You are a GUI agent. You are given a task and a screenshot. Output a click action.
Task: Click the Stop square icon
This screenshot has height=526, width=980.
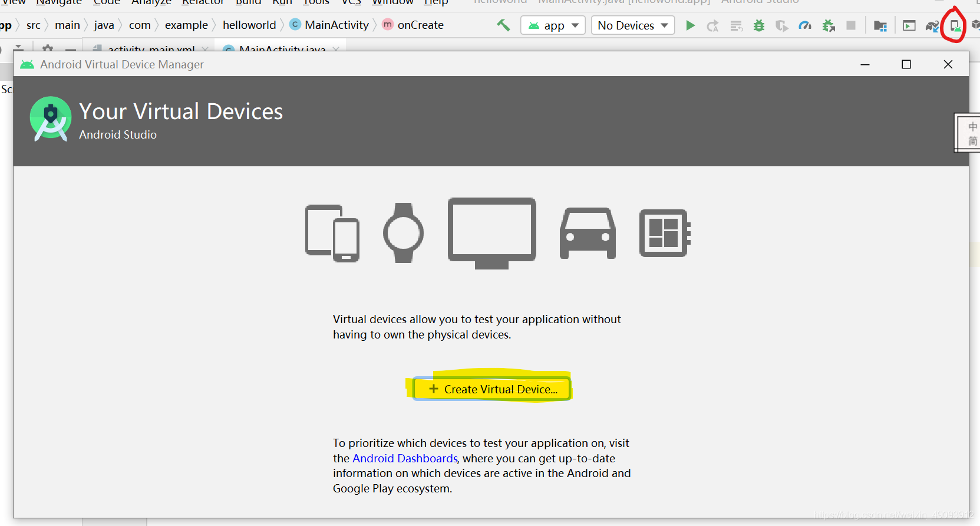coord(851,25)
